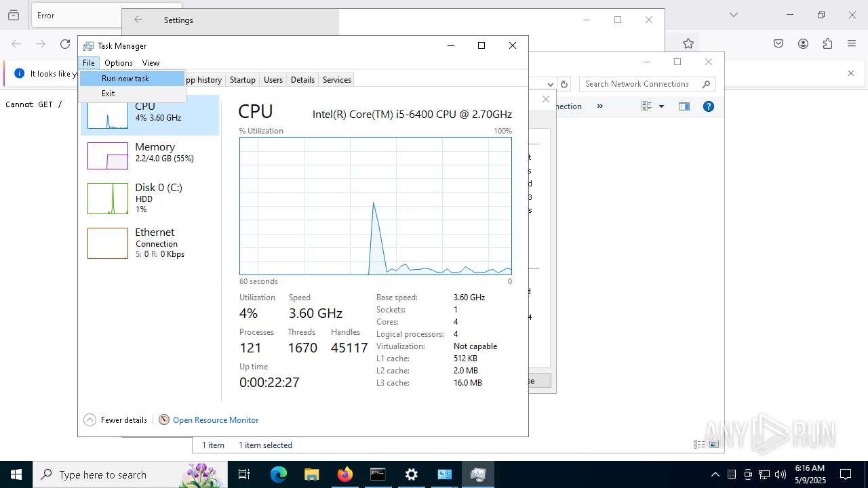This screenshot has height=488, width=868.
Task: Reload the Firefox page
Action: coord(65,43)
